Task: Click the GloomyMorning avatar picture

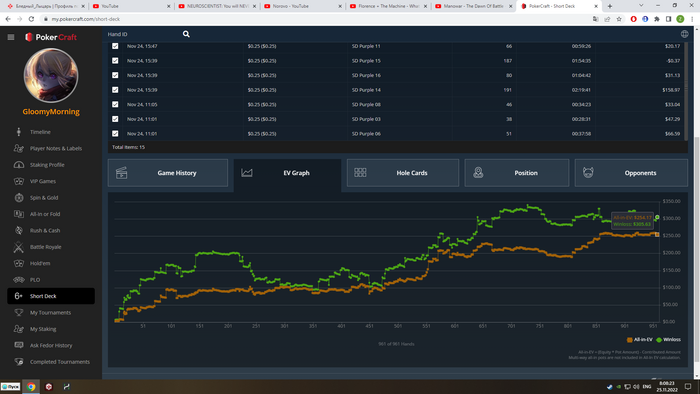Action: (51, 75)
